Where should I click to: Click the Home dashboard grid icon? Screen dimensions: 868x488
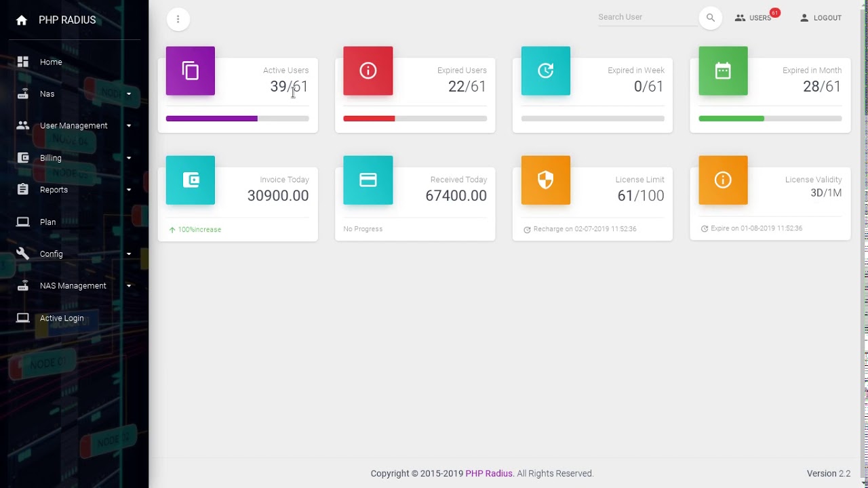(x=22, y=62)
